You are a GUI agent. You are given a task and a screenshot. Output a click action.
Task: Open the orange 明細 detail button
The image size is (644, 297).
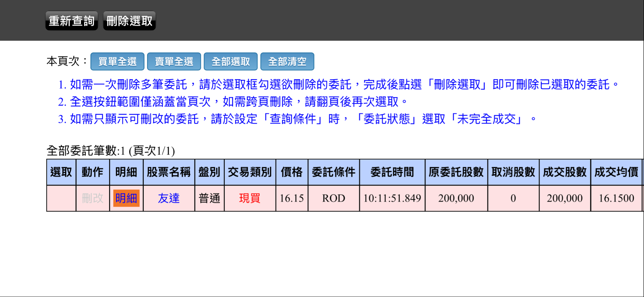pyautogui.click(x=126, y=198)
